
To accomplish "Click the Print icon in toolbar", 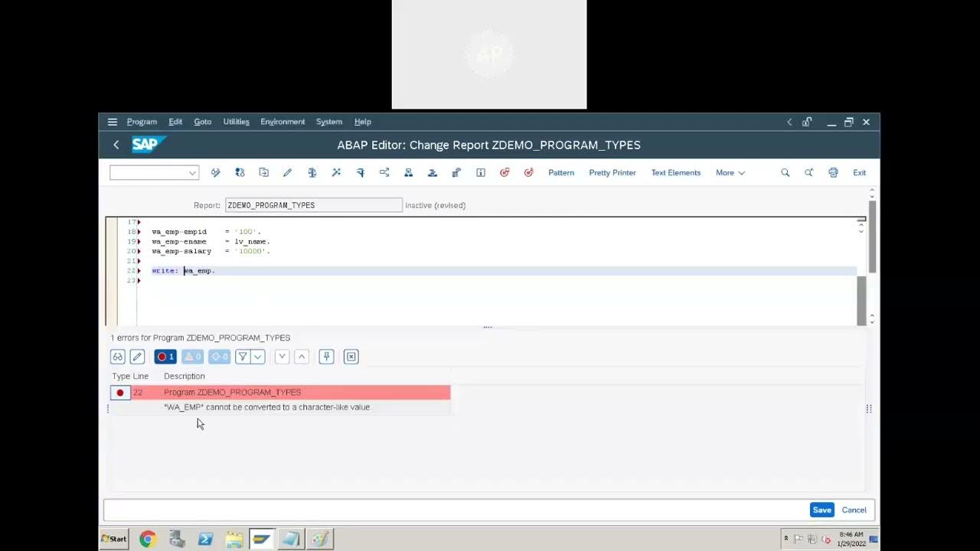I will click(833, 173).
